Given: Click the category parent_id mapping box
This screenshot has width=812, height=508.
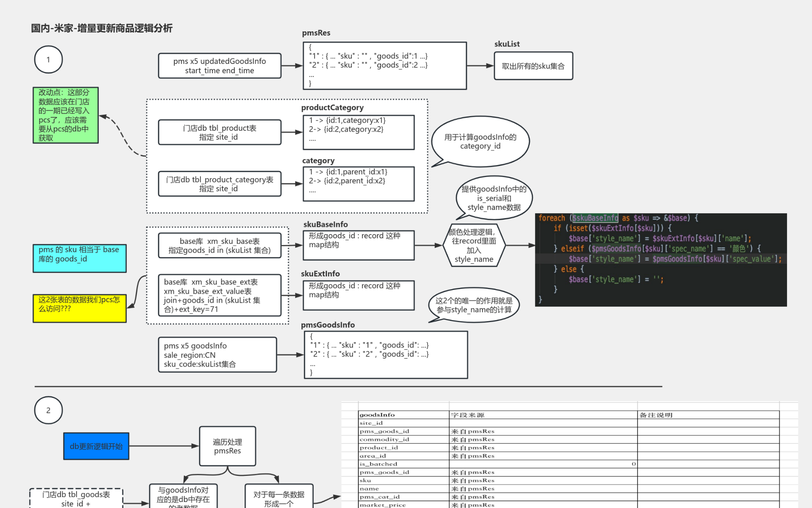Looking at the screenshot, I should click(358, 184).
